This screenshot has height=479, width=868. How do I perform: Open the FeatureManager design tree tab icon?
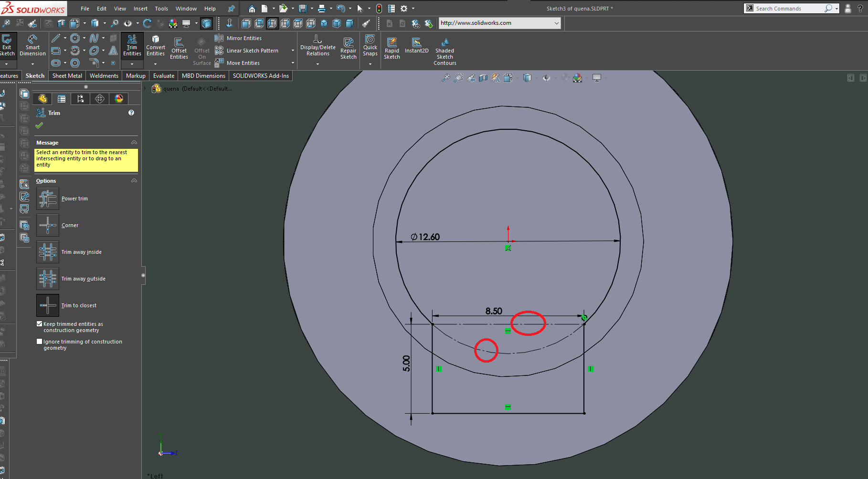tap(42, 99)
